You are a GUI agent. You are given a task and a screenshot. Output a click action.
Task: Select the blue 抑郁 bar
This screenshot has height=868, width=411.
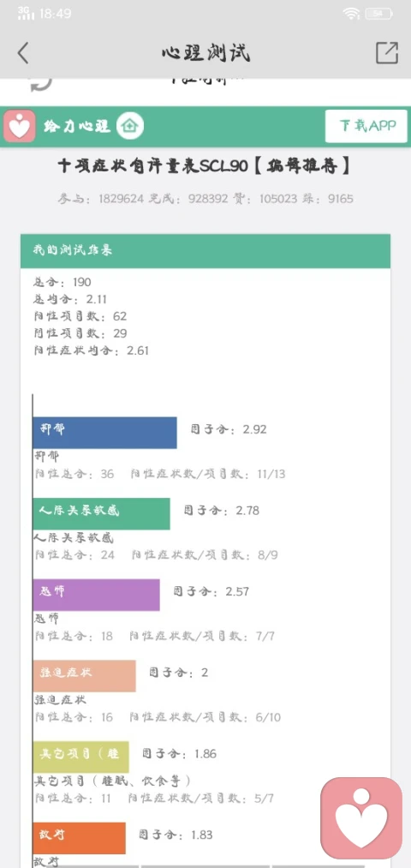coord(104,433)
